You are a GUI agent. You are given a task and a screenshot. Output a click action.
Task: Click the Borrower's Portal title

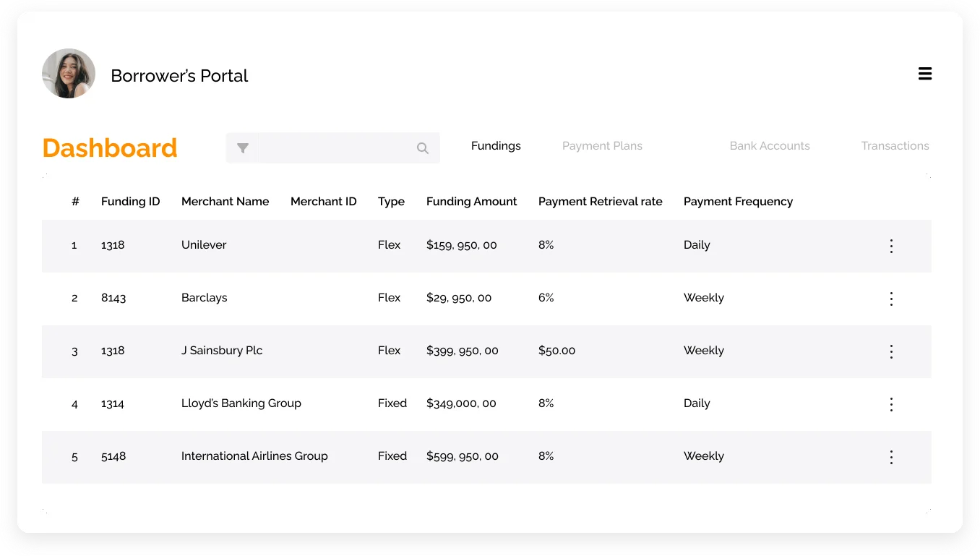coord(179,76)
